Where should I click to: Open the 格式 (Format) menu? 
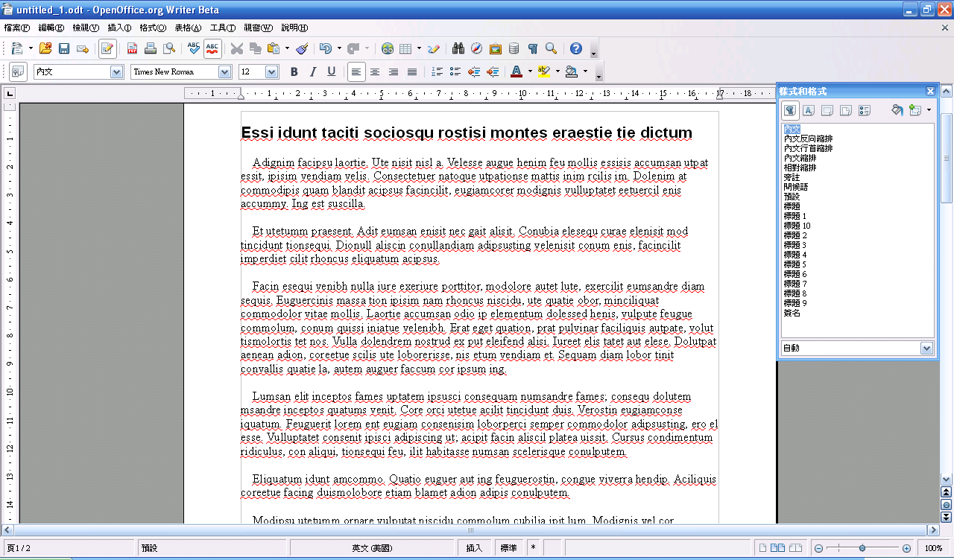tap(153, 28)
